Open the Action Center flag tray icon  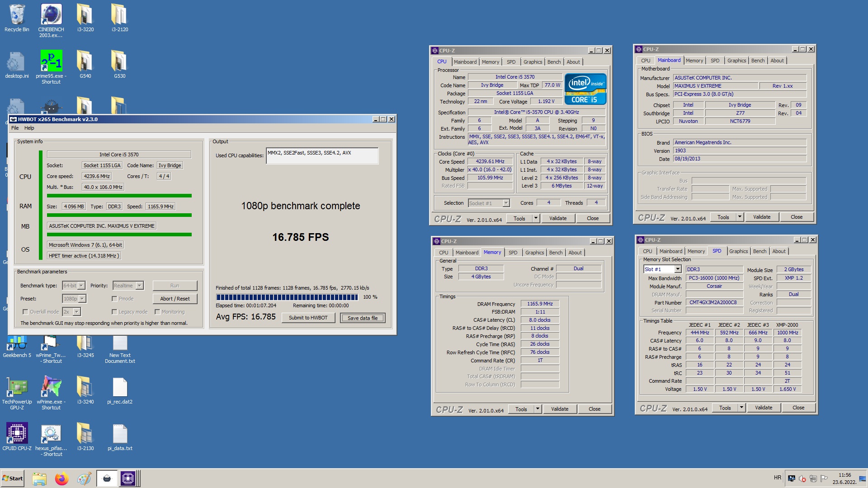(x=824, y=478)
